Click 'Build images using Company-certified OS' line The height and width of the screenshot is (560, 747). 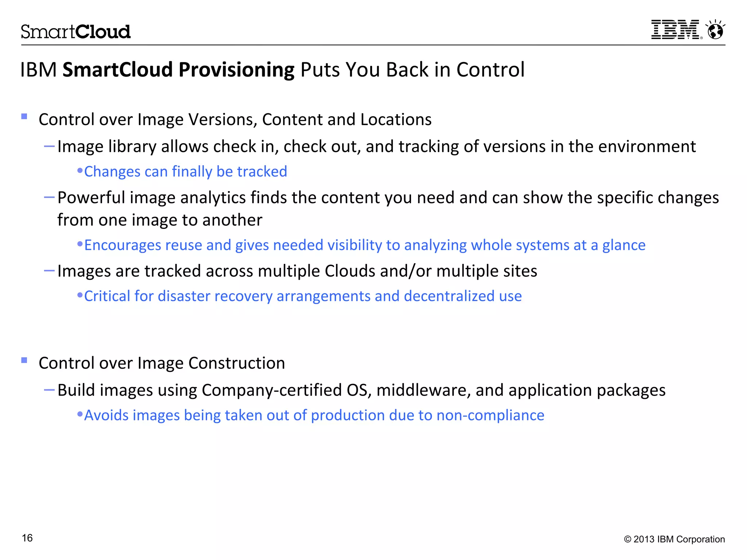361,390
